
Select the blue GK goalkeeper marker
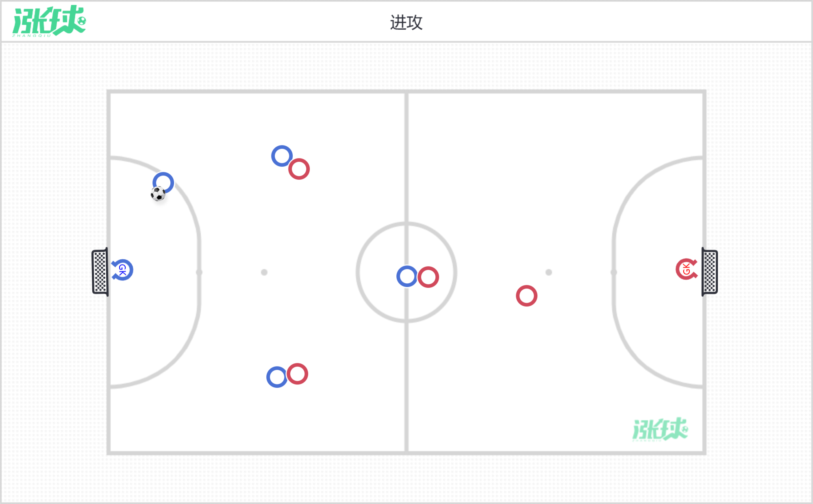pyautogui.click(x=122, y=270)
